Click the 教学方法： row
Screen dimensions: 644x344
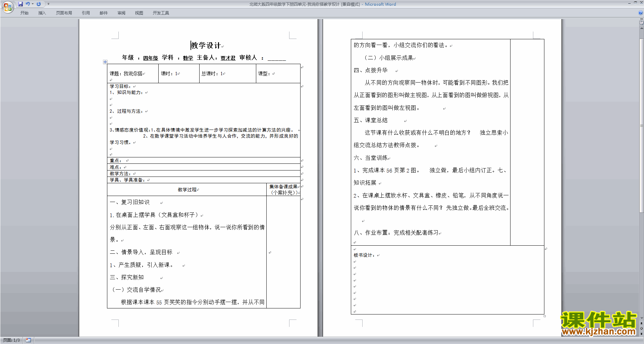[x=204, y=174]
